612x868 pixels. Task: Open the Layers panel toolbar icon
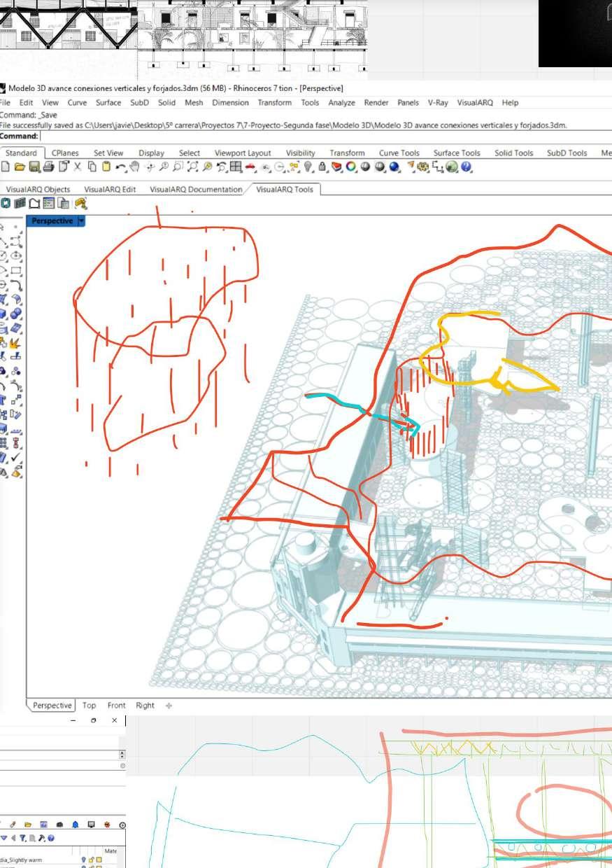point(337,167)
